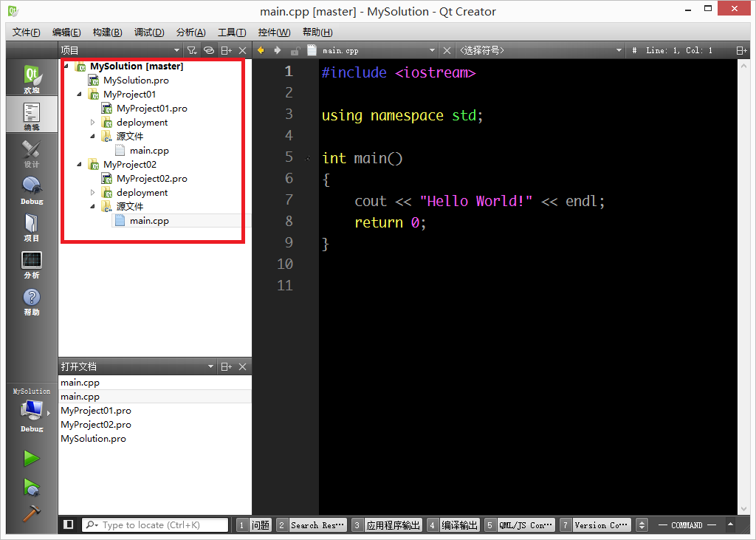Split the open documents panel
756x540 pixels.
[226, 366]
